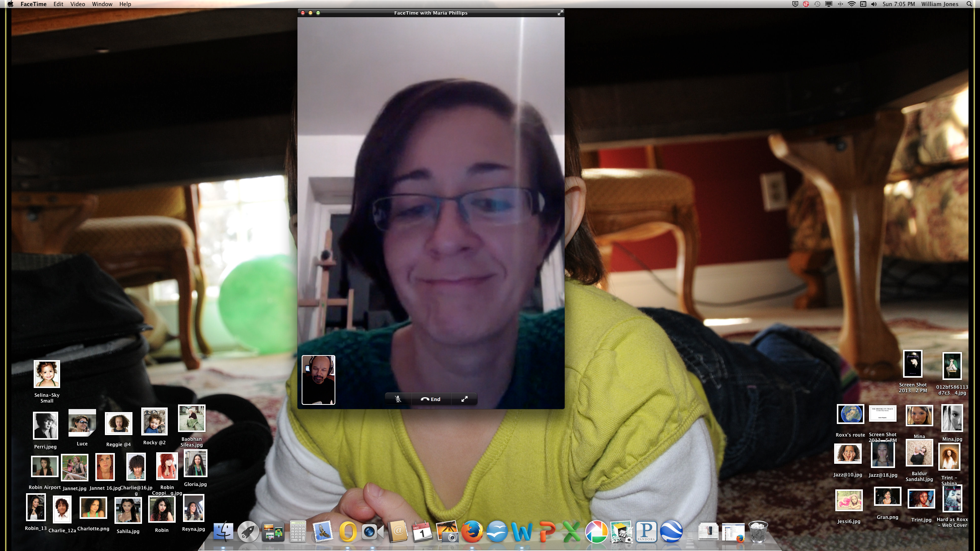The width and height of the screenshot is (980, 551).
Task: Mute the microphone in call controls
Action: point(398,399)
